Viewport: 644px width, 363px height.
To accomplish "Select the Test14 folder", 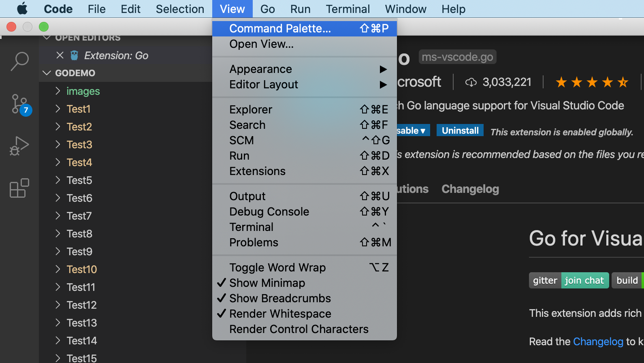I will click(x=82, y=341).
